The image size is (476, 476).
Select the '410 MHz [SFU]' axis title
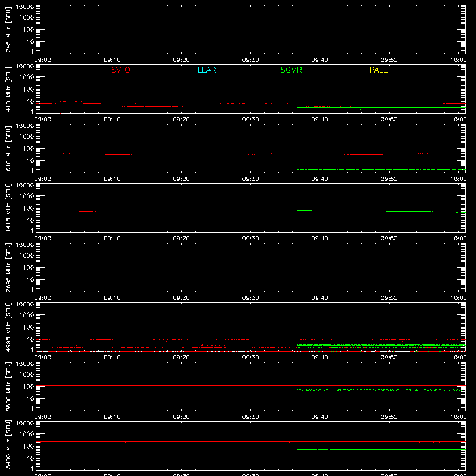(x=8, y=89)
